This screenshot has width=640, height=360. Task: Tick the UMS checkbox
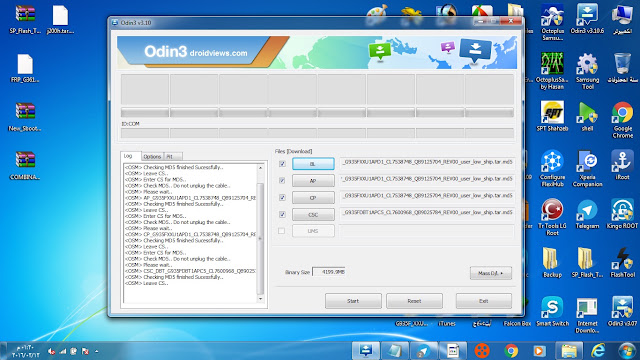[x=282, y=231]
